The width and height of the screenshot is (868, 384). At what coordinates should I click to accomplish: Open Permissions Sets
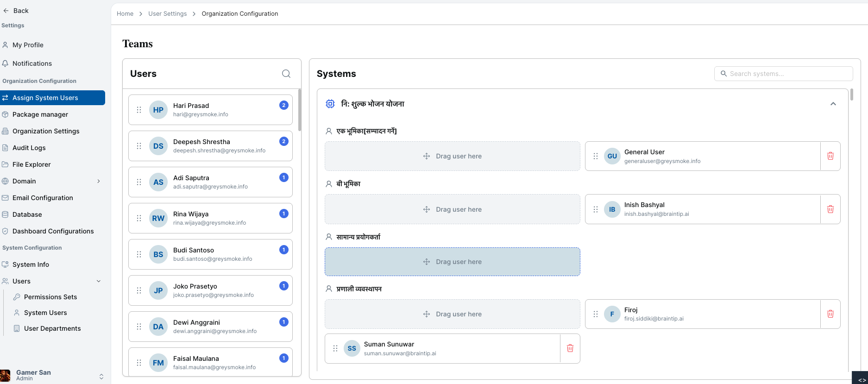(x=50, y=297)
